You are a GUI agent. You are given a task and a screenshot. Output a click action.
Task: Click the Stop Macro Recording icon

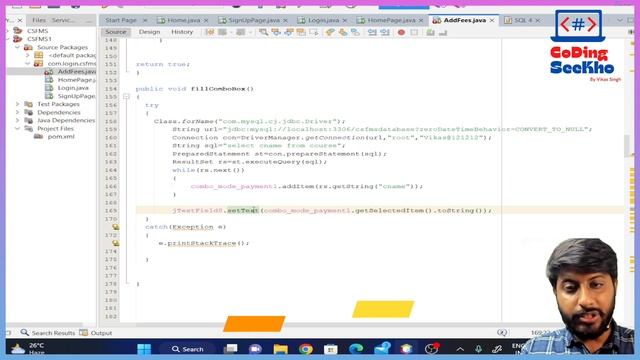tap(414, 32)
